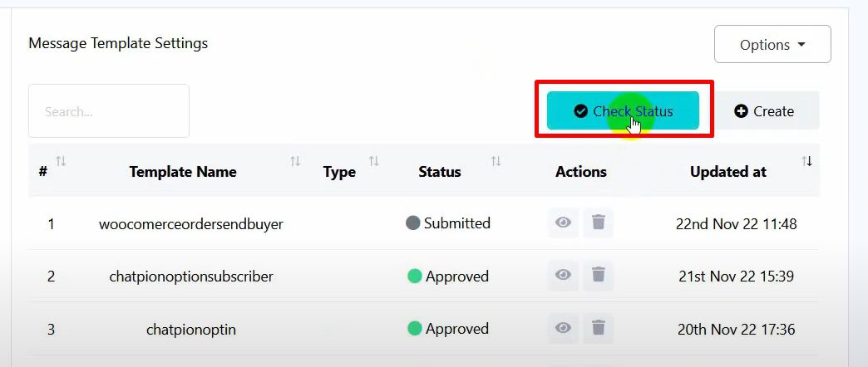
Task: Focus the Search input field
Action: click(109, 111)
